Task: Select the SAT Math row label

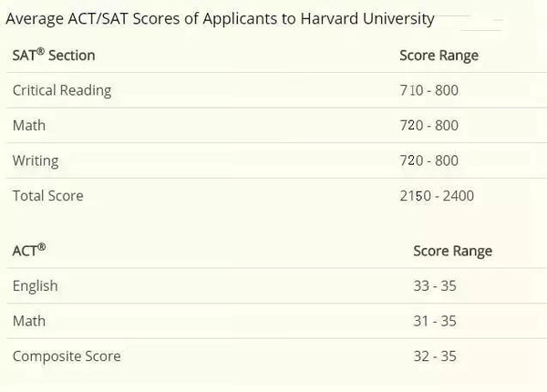Action: tap(29, 125)
